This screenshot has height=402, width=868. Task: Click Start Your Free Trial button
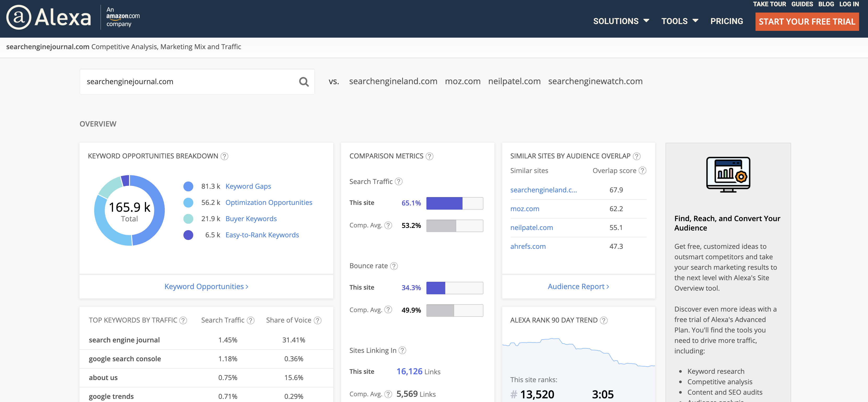pyautogui.click(x=807, y=21)
